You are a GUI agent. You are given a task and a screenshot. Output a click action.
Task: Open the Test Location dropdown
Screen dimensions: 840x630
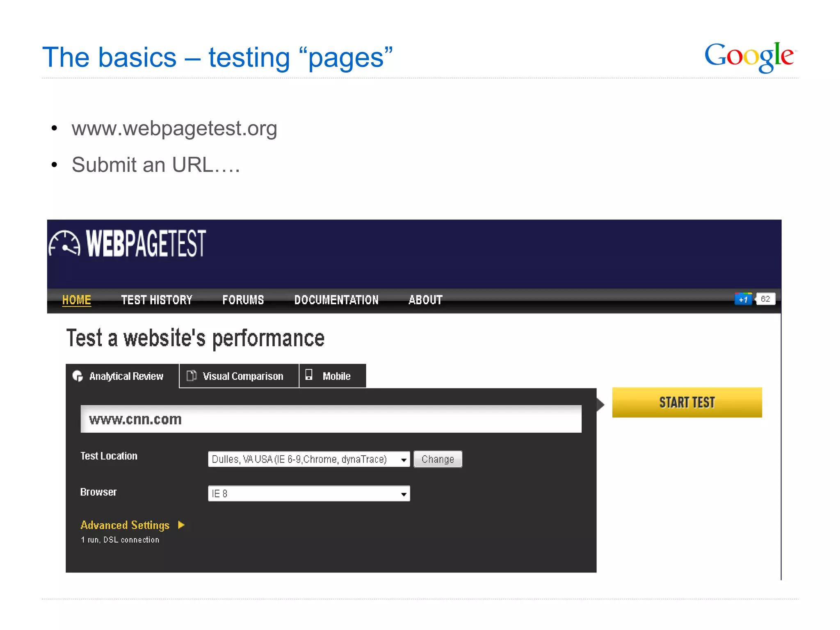(309, 459)
